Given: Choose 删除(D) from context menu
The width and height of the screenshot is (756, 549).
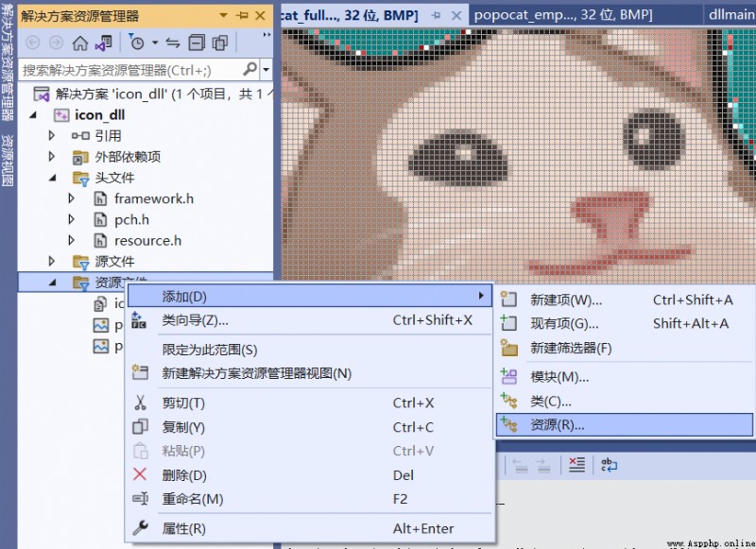Looking at the screenshot, I should tap(310, 475).
